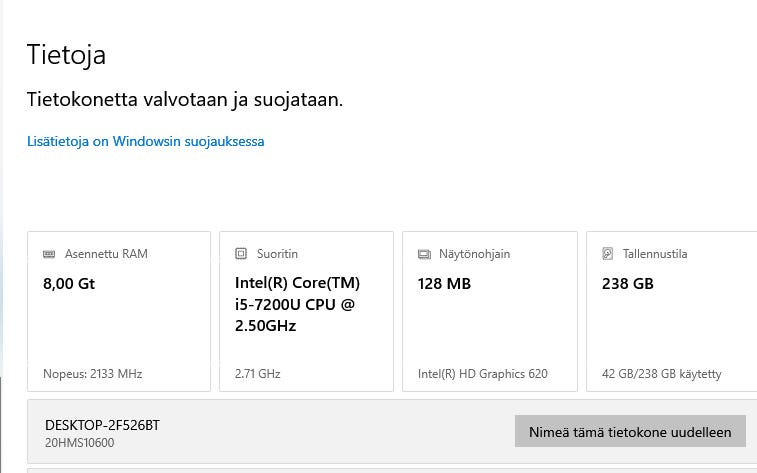Click Nimeä tämä tietokone uudelleen button
This screenshot has width=757, height=473.
pos(630,431)
